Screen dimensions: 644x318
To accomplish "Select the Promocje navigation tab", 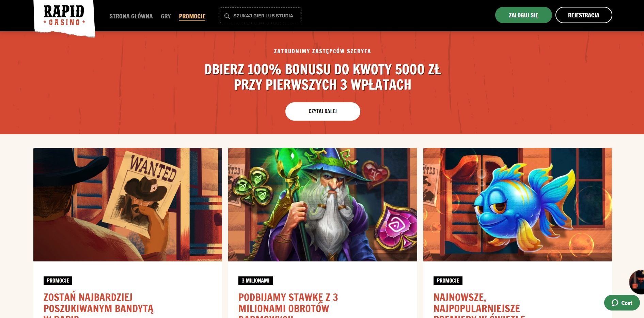I will 192,16.
